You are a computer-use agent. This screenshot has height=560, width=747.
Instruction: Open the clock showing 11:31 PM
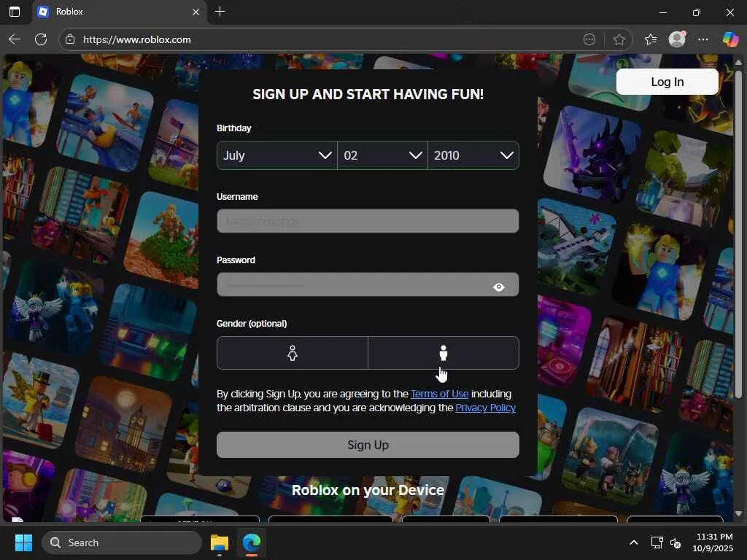[713, 542]
